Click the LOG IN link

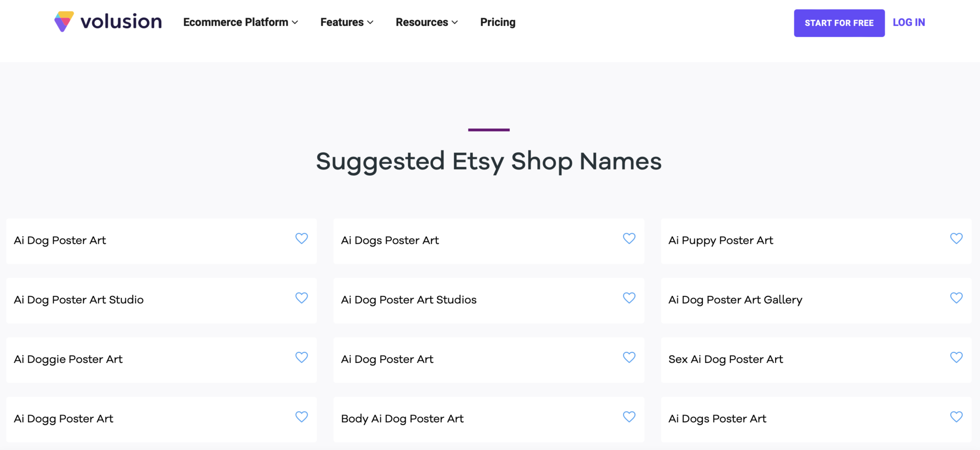tap(908, 22)
